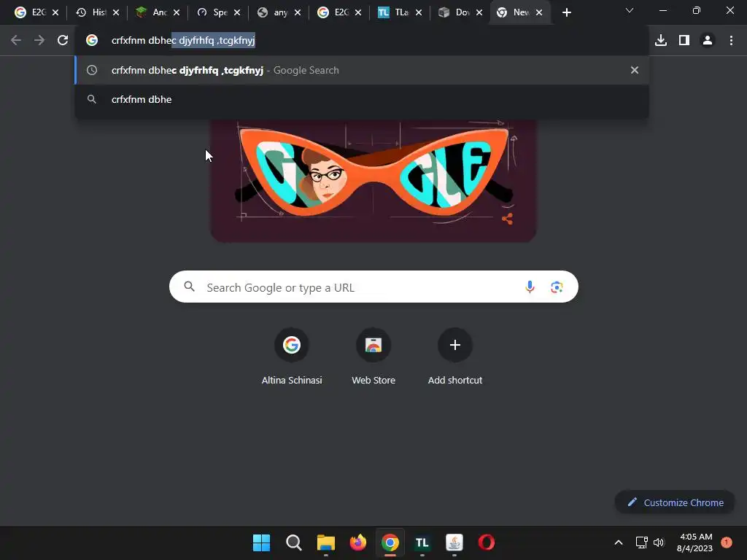Open Google Lens image search icon
This screenshot has width=747, height=560.
557,287
